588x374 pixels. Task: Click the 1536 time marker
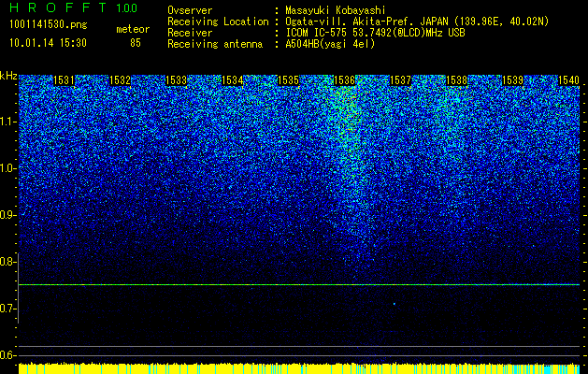tap(345, 80)
